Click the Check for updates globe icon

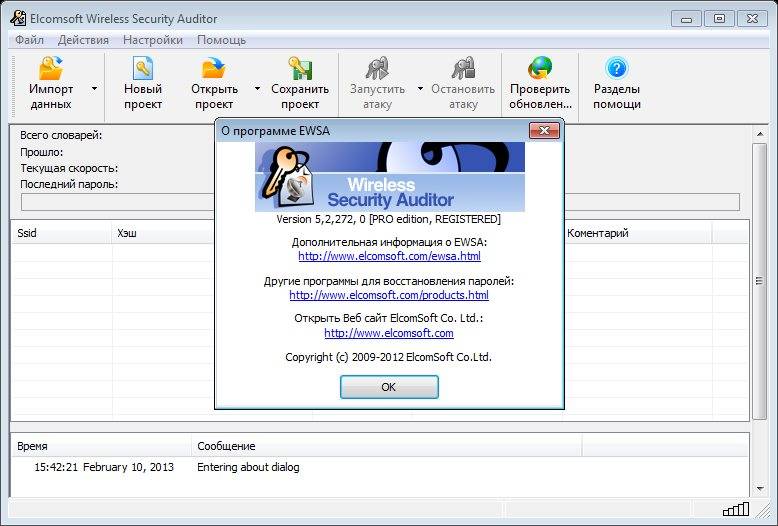[540, 68]
